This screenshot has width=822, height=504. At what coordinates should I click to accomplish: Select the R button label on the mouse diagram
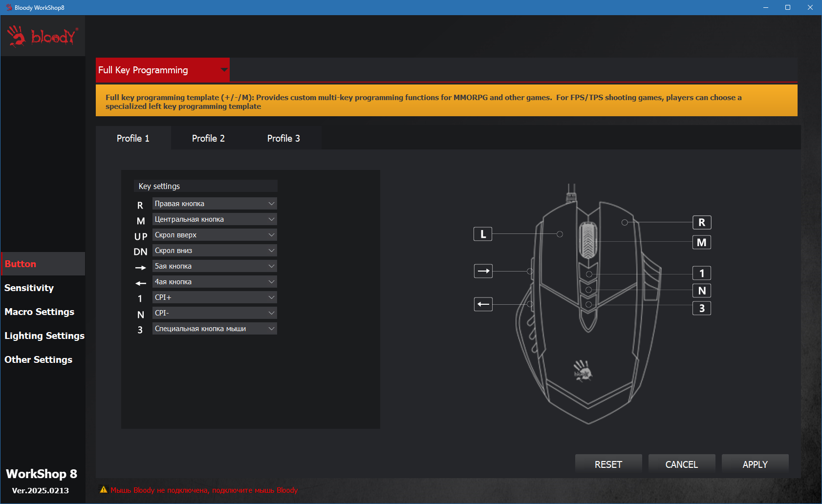coord(702,223)
